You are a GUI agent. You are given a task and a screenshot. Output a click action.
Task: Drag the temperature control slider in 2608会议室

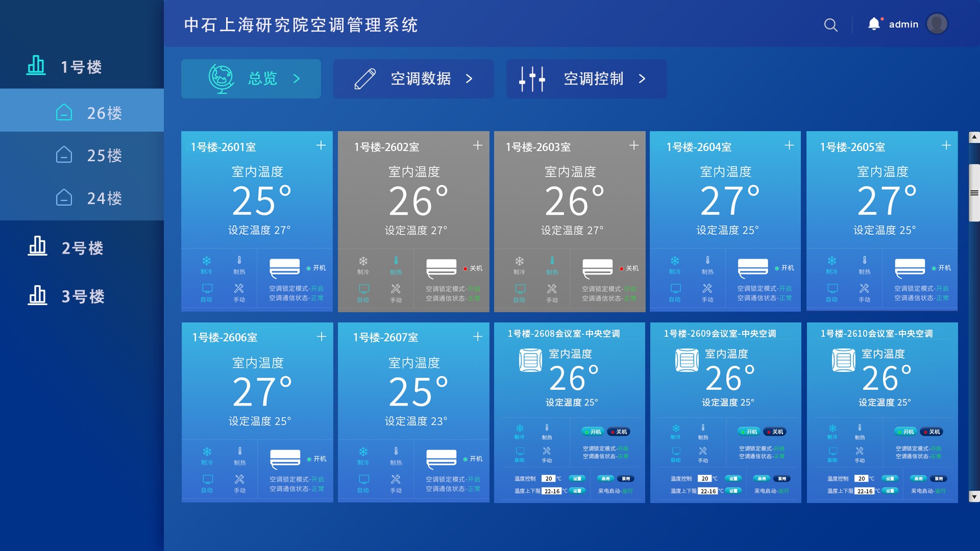pos(551,479)
